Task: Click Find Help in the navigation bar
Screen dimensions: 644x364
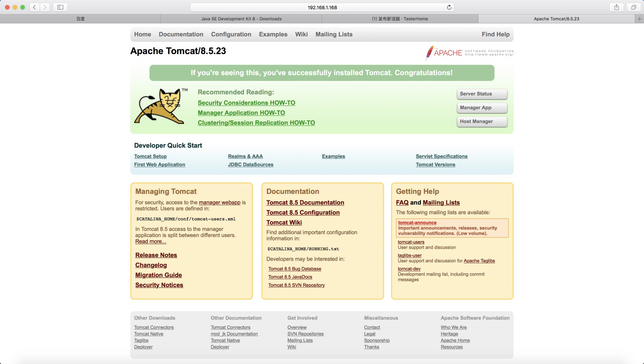Action: 495,34
